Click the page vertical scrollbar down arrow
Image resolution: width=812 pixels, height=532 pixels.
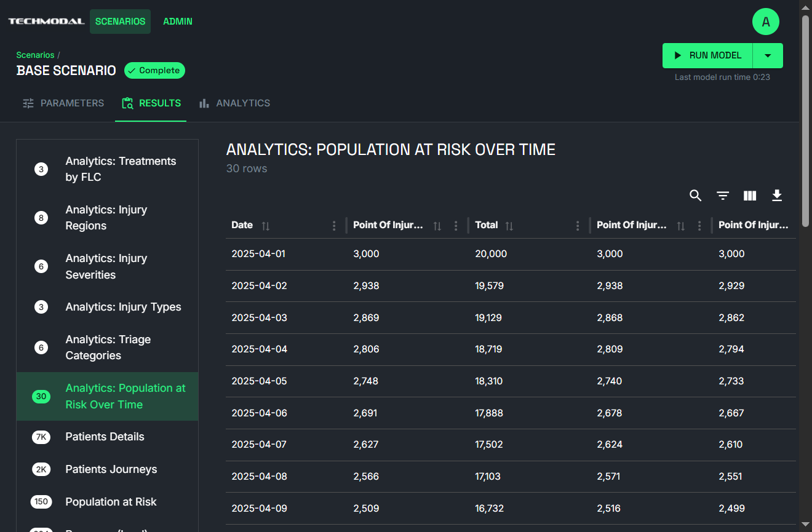pos(805,524)
